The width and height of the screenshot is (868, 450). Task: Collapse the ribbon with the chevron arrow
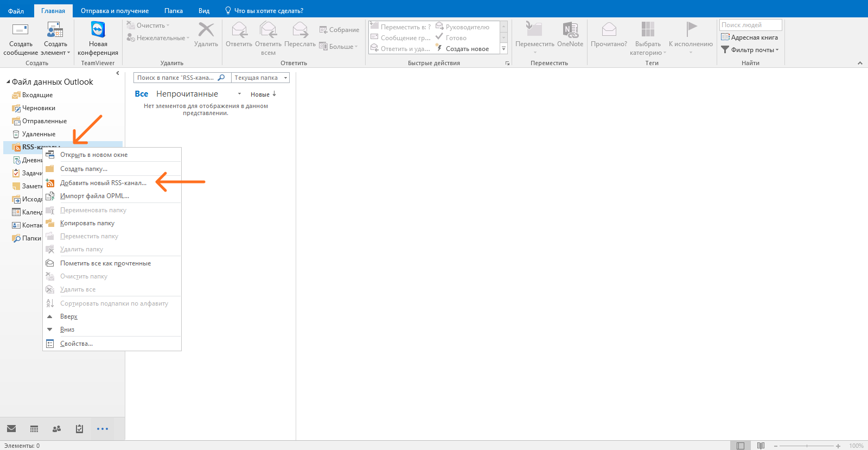click(860, 64)
